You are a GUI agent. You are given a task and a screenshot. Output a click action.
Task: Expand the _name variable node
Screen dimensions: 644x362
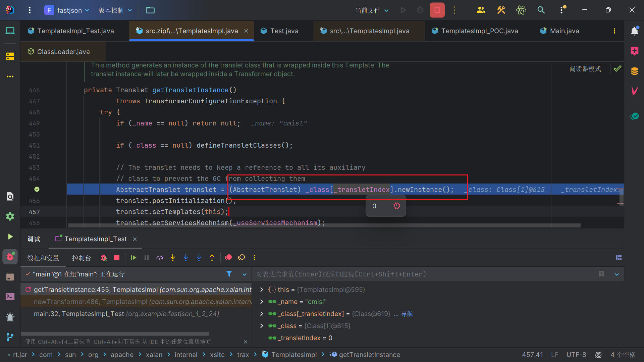[262, 301]
